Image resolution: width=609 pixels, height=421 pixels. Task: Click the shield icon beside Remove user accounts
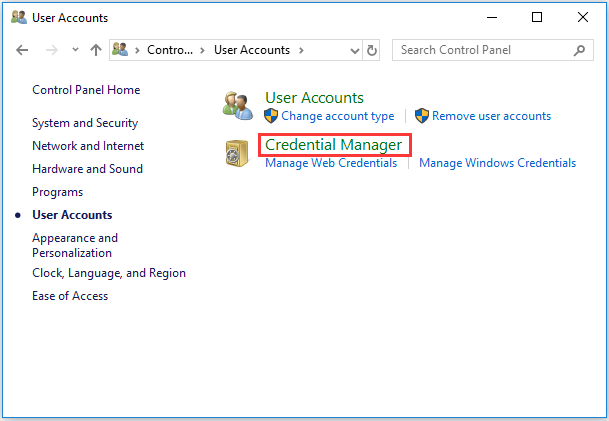[421, 116]
